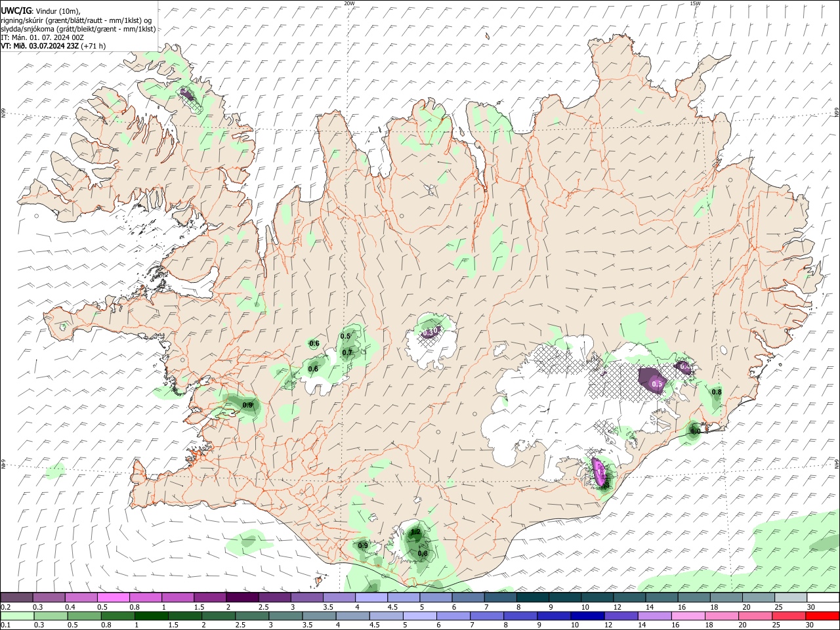Viewport: 840px width, 630px height.
Task: Click the white 0.4 label on purple patch
Action: [684, 366]
